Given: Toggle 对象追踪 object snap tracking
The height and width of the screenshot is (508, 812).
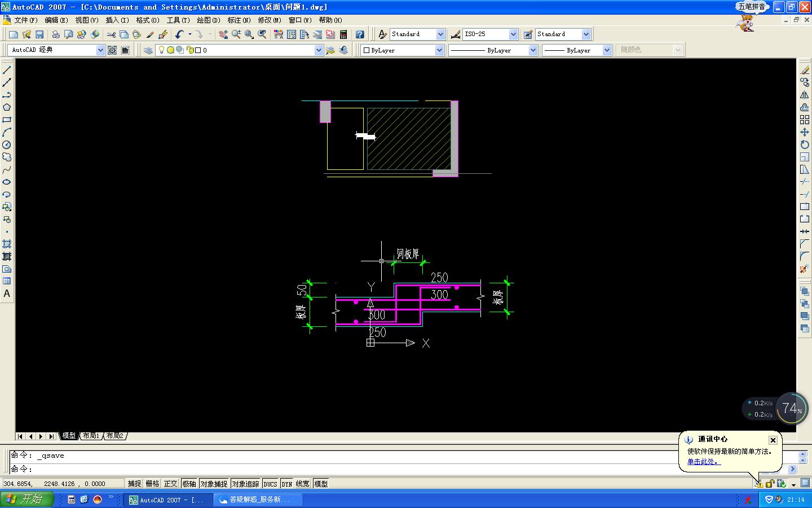Looking at the screenshot, I should pos(245,484).
